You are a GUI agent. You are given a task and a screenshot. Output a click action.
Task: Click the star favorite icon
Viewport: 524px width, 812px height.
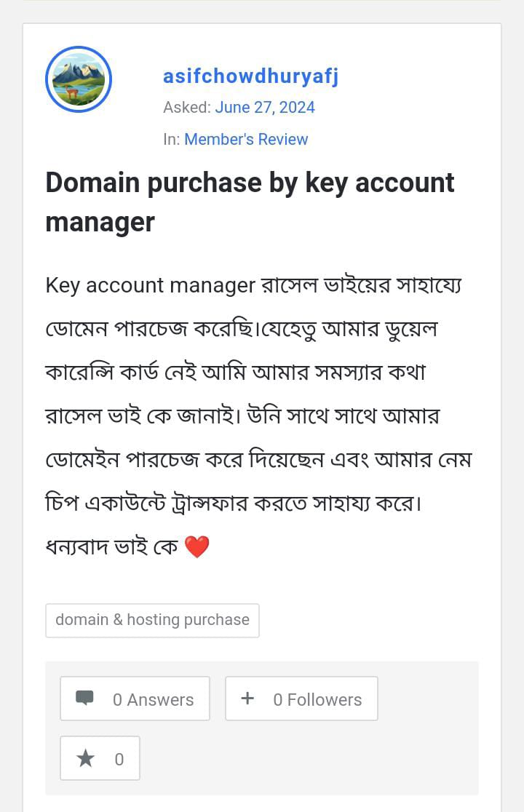[x=85, y=759]
